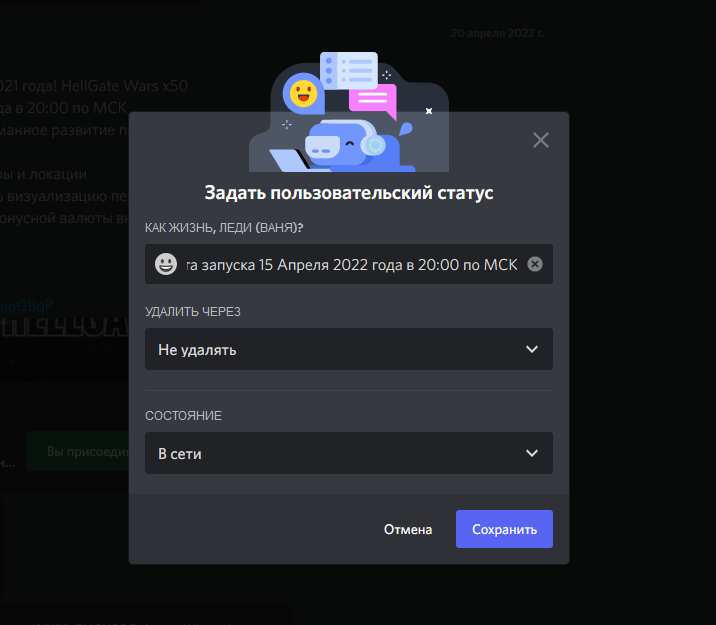Open the 'Не удалять' clear-after dropdown

[349, 349]
